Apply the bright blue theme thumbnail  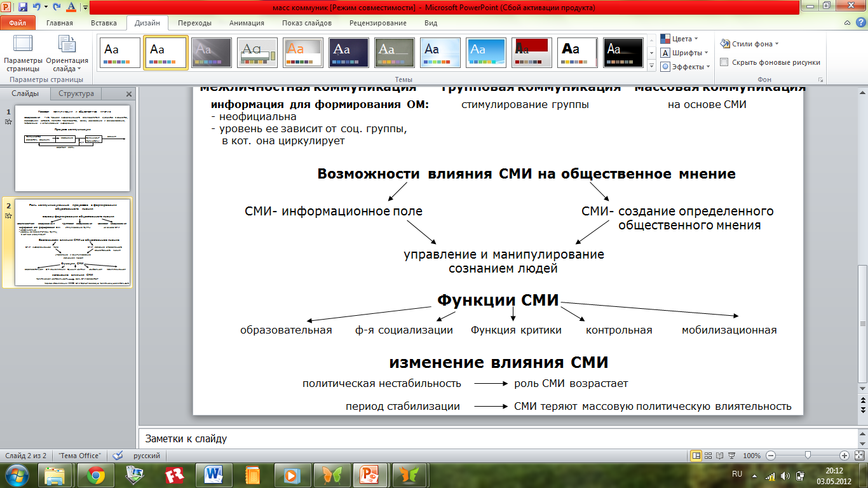pos(486,53)
